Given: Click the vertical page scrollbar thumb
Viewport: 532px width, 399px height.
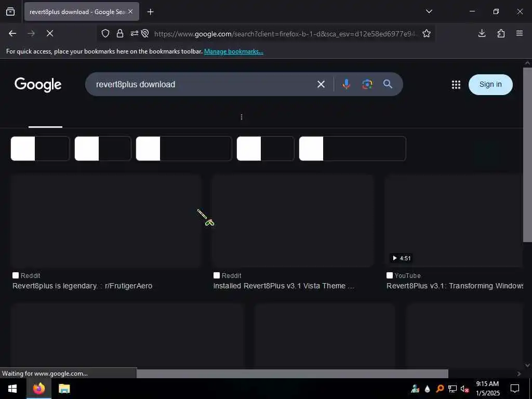Looking at the screenshot, I should [x=527, y=155].
